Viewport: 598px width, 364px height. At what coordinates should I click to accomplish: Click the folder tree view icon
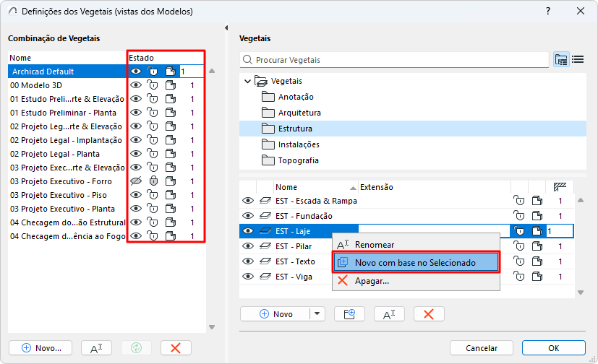561,60
